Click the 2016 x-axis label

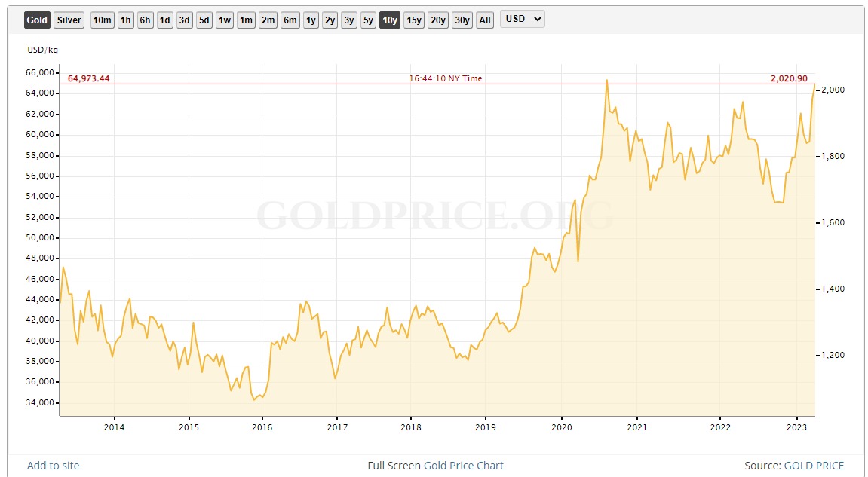pos(262,427)
